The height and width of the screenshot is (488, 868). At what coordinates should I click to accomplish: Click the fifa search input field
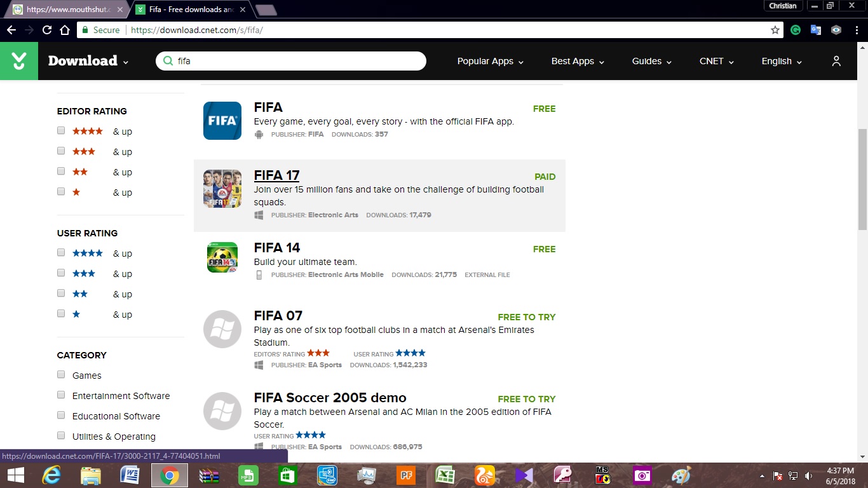(x=299, y=61)
